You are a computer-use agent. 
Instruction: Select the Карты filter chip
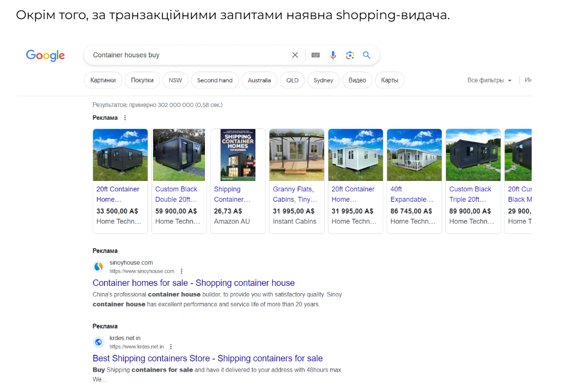pyautogui.click(x=390, y=80)
